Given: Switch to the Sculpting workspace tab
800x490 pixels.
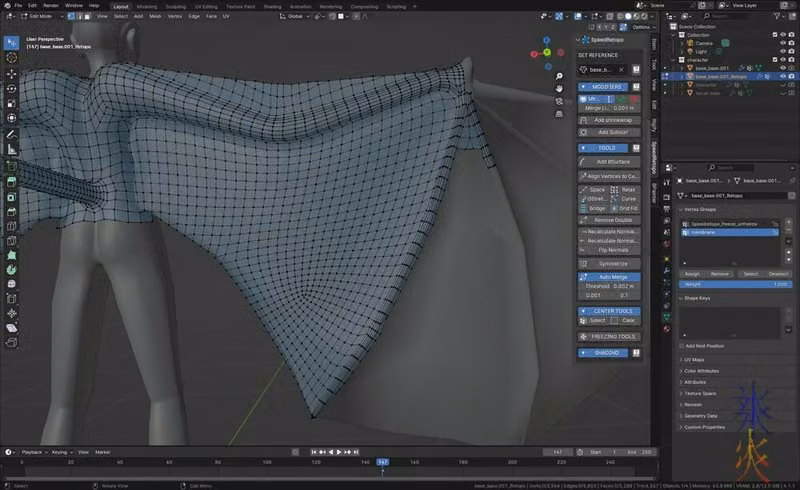Looking at the screenshot, I should pos(176,7).
